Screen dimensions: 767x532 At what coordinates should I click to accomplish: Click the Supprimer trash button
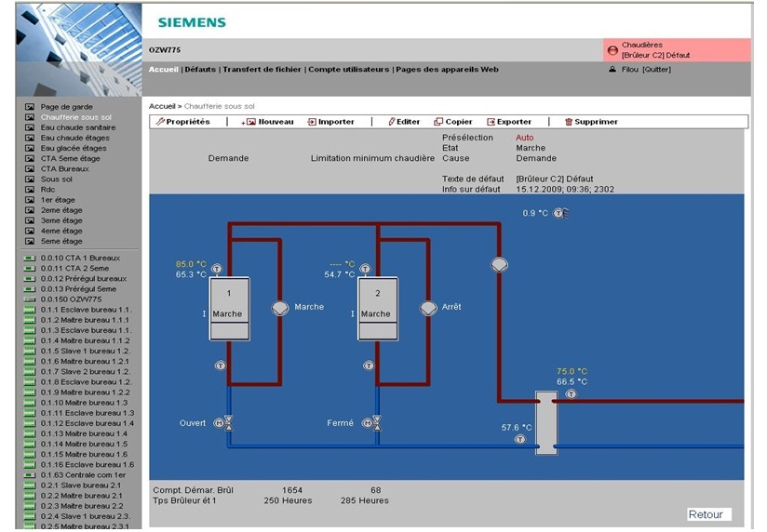(x=591, y=122)
